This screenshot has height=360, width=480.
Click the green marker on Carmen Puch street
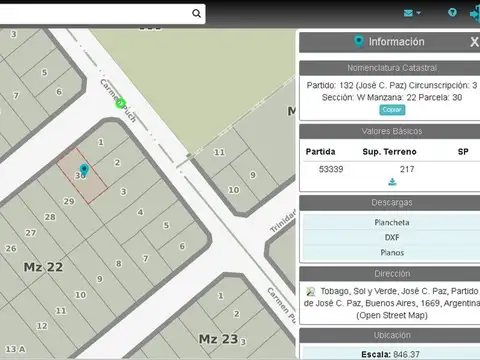click(x=120, y=104)
